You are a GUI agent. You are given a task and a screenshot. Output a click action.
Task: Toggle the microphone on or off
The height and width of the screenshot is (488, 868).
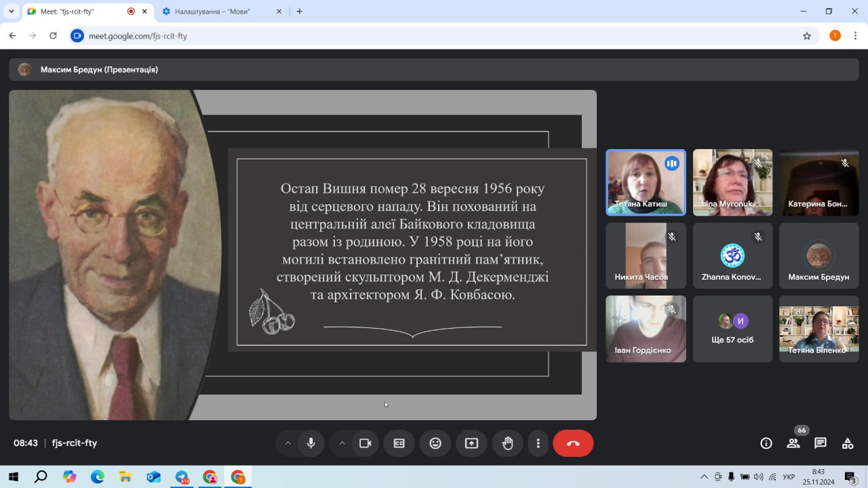[311, 443]
